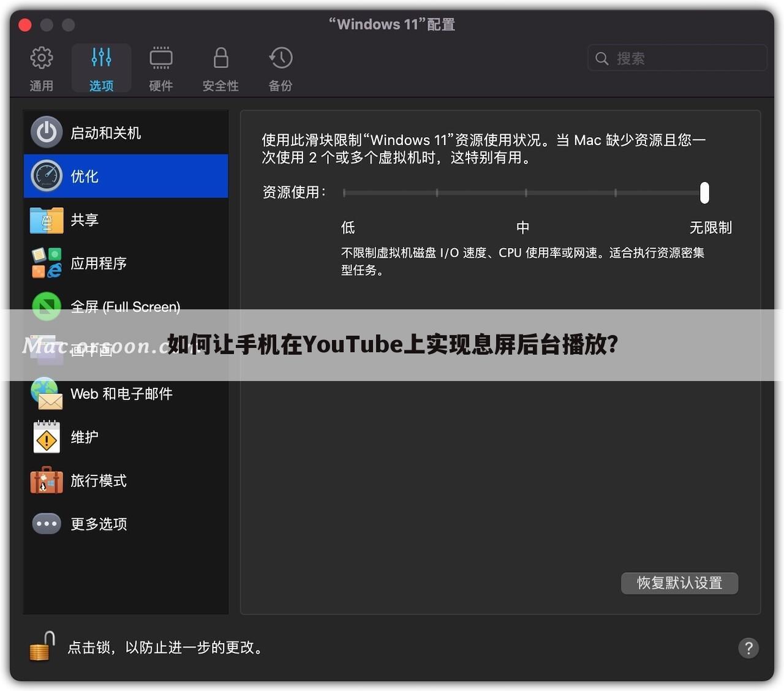Click the 维护 warning calendar icon
The image size is (784, 691).
pyautogui.click(x=47, y=437)
